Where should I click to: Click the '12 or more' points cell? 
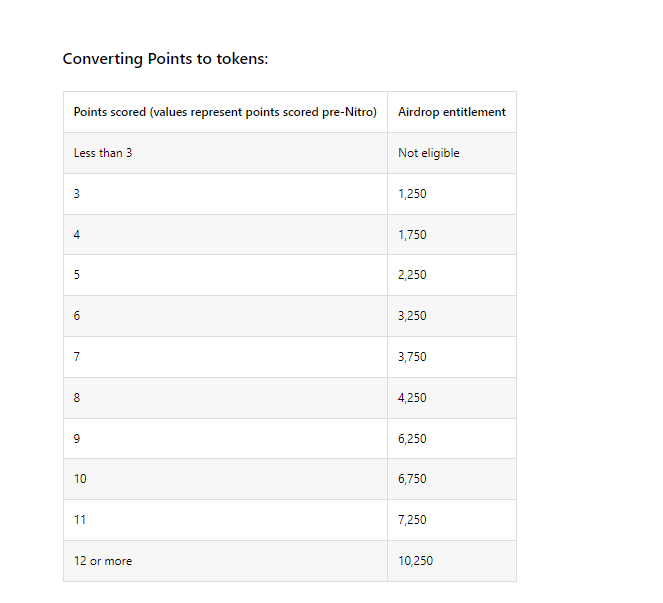(225, 561)
